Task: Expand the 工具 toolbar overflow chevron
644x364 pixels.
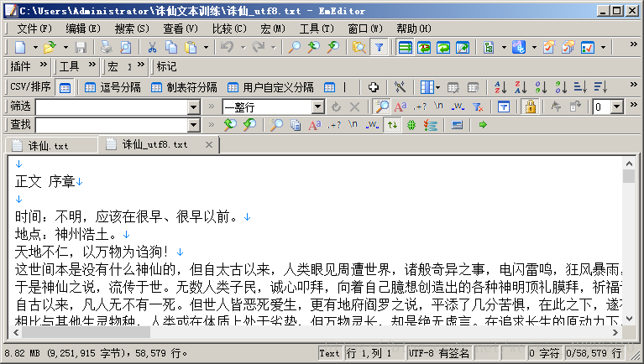Action: 92,65
